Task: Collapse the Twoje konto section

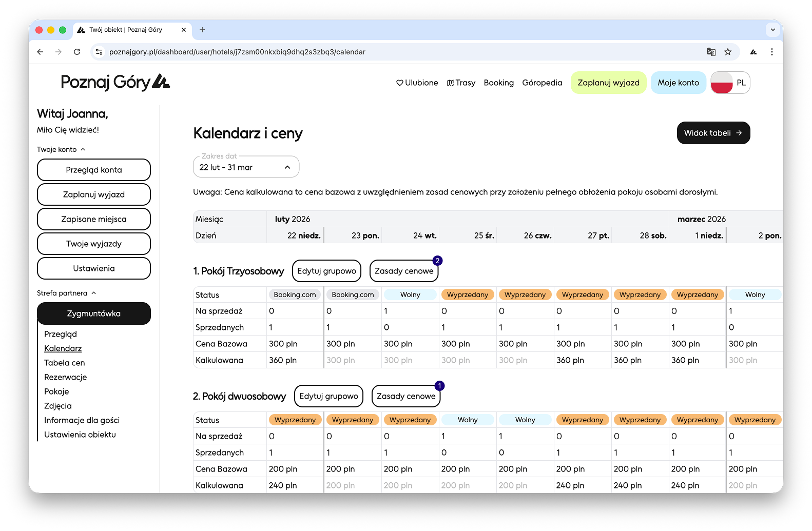Action: 61,149
